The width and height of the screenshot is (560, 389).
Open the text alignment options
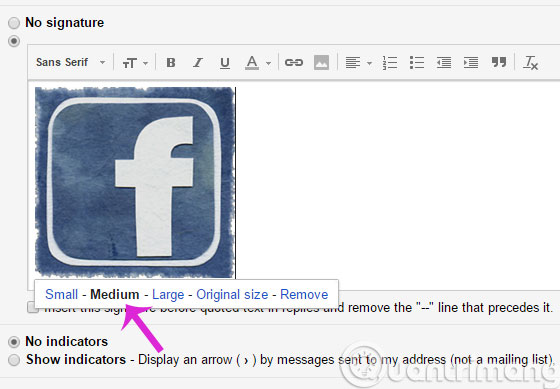coord(353,63)
